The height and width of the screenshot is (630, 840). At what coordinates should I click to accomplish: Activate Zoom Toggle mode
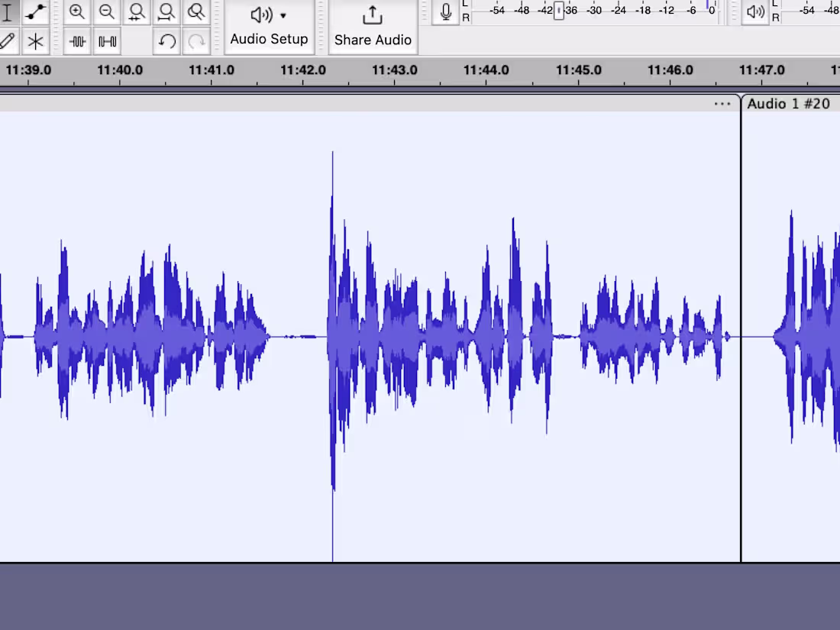pos(196,11)
